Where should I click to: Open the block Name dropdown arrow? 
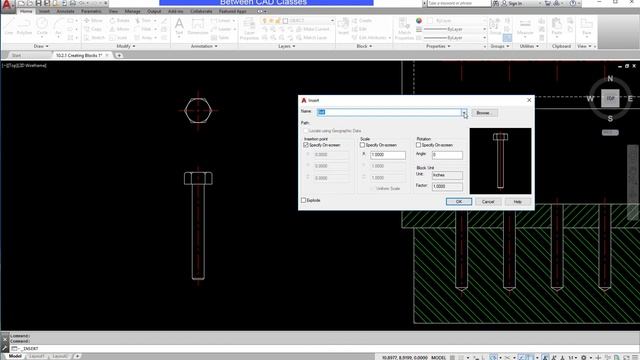click(464, 112)
